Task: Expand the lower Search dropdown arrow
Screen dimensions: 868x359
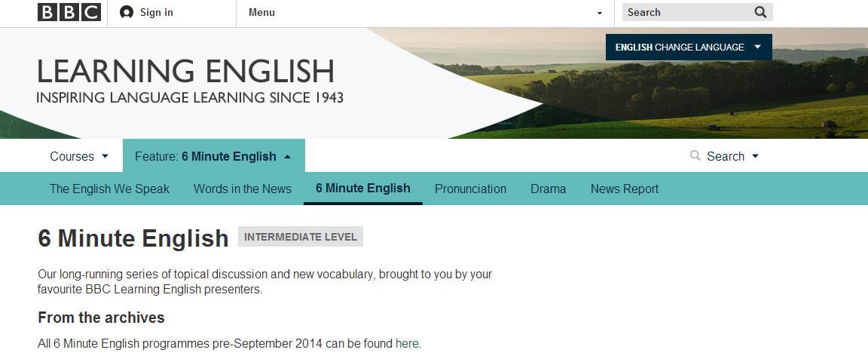Action: point(755,157)
